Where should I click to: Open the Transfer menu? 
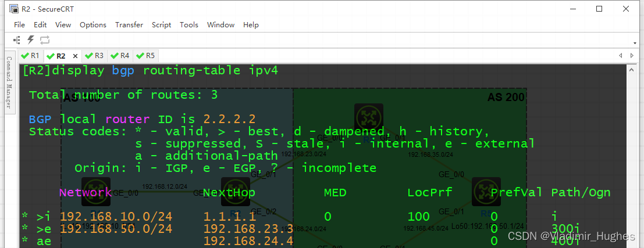[129, 25]
